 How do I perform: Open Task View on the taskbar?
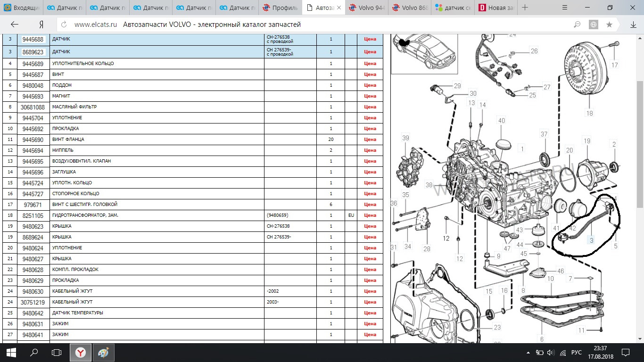57,352
